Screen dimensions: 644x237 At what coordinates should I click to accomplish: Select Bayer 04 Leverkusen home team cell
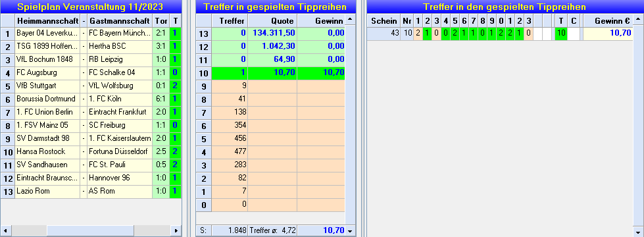[x=47, y=34]
